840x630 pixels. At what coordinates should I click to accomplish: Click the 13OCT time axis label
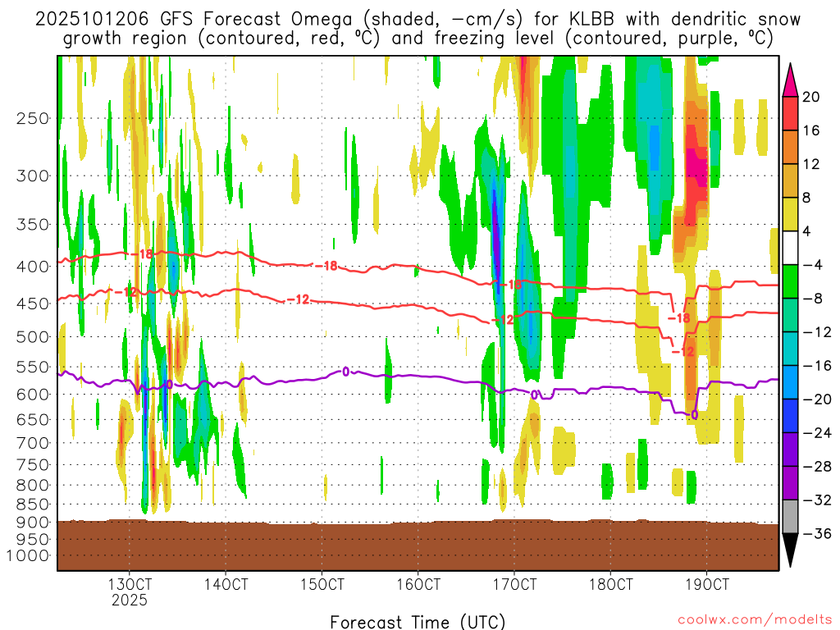(x=130, y=584)
